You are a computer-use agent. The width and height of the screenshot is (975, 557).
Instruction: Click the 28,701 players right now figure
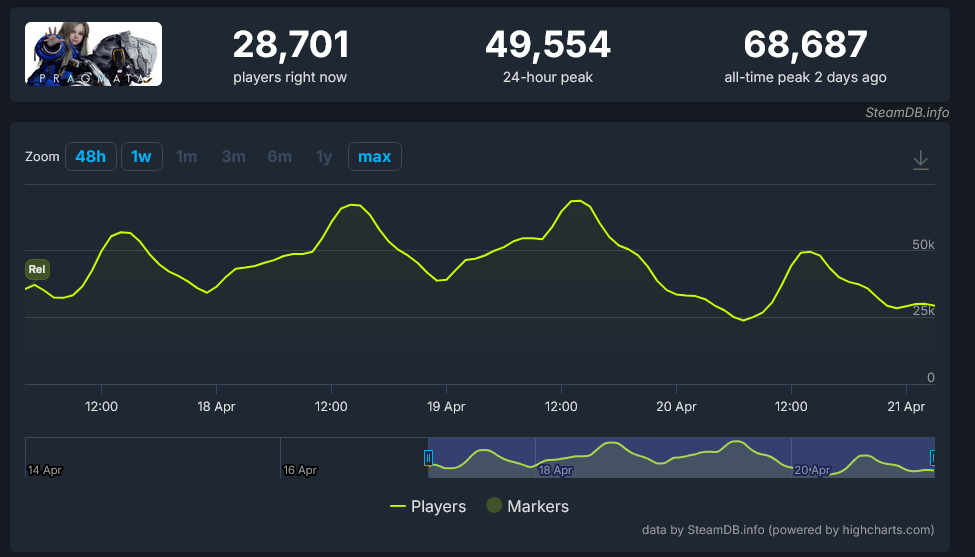(x=290, y=45)
